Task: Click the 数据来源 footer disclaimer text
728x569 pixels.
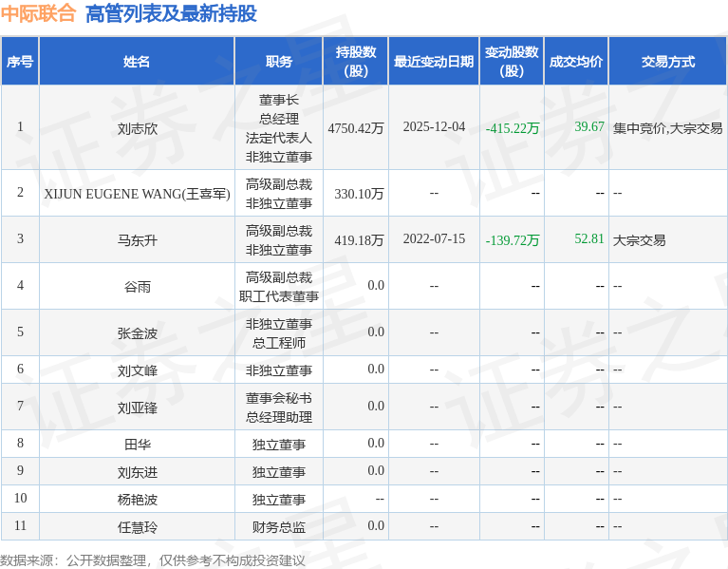Action: 153,560
